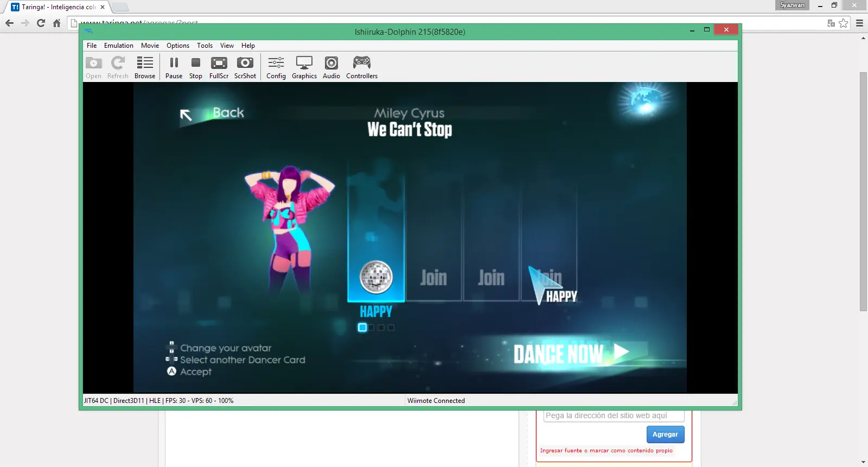Click DANCE NOW in the game
Image resolution: width=868 pixels, height=467 pixels.
(x=571, y=354)
